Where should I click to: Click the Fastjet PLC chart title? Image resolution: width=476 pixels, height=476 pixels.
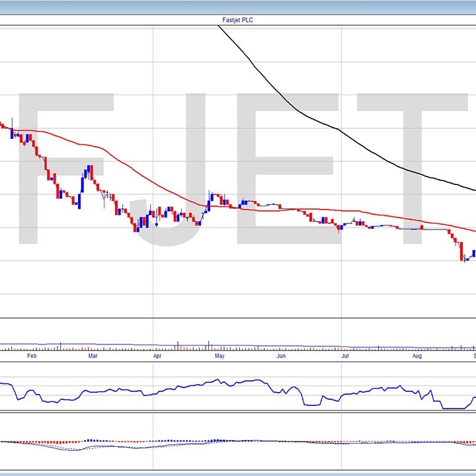pyautogui.click(x=238, y=20)
